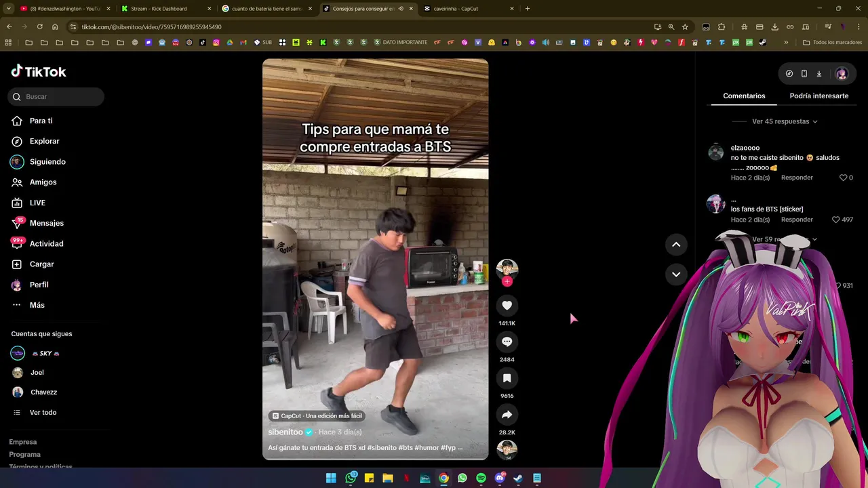
Task: Go to next video with down chevron
Action: tap(676, 274)
